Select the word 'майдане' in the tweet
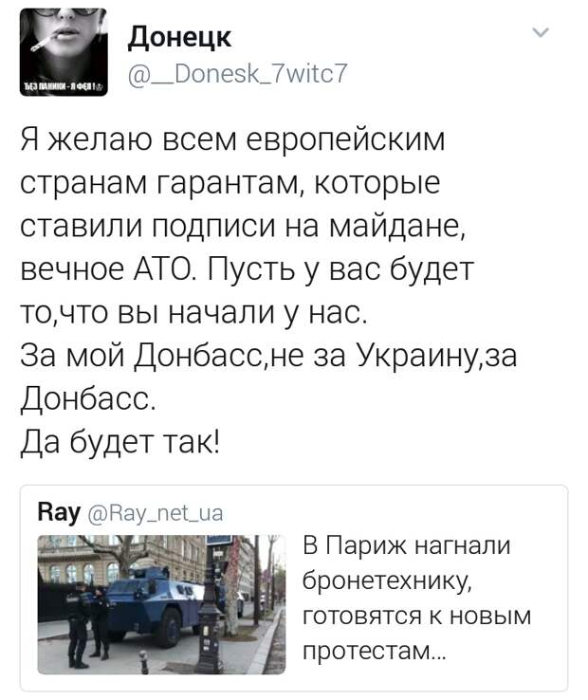 coord(396,227)
